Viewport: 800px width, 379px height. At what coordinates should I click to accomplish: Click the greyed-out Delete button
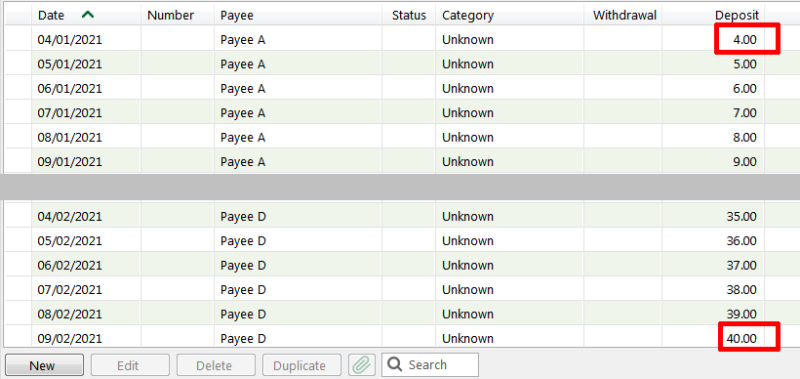(x=216, y=365)
